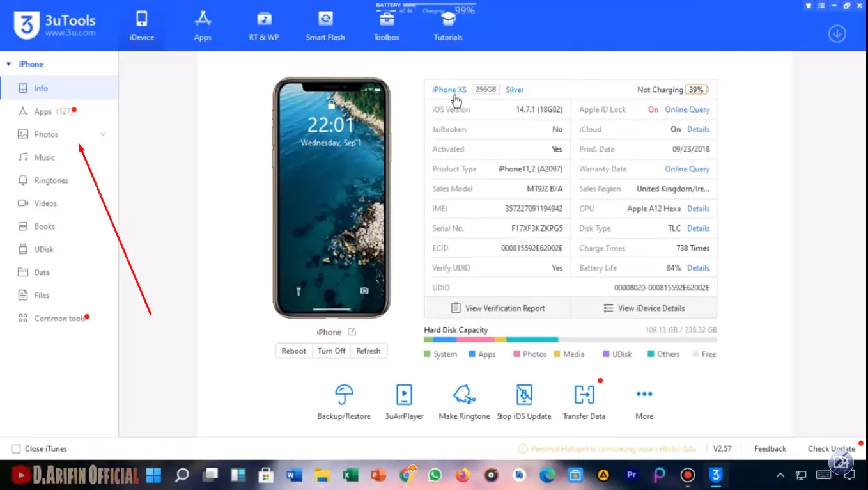
Task: Open Excel from the taskbar
Action: [350, 475]
